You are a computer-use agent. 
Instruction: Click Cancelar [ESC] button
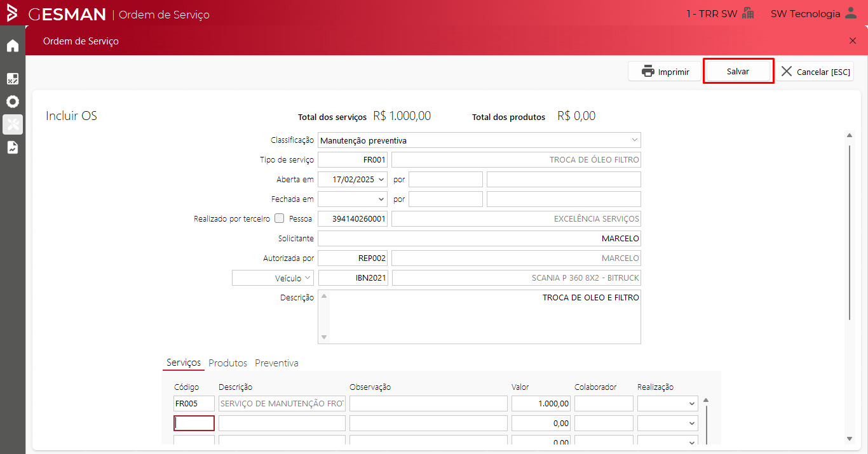click(x=816, y=71)
